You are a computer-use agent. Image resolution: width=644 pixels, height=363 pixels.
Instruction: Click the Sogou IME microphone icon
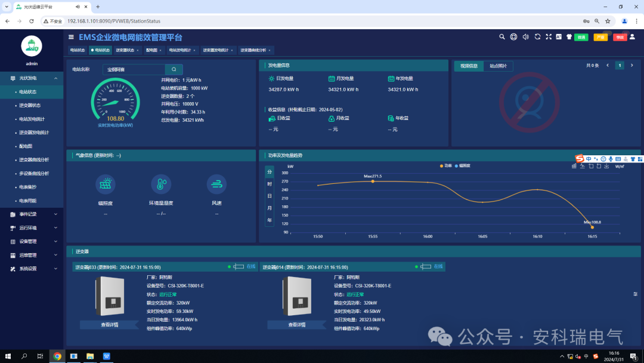611,159
